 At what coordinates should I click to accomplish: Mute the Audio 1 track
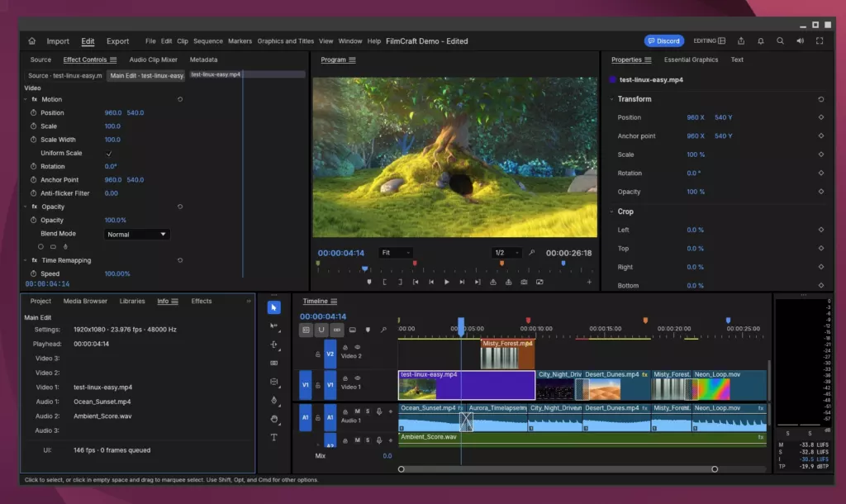(357, 411)
